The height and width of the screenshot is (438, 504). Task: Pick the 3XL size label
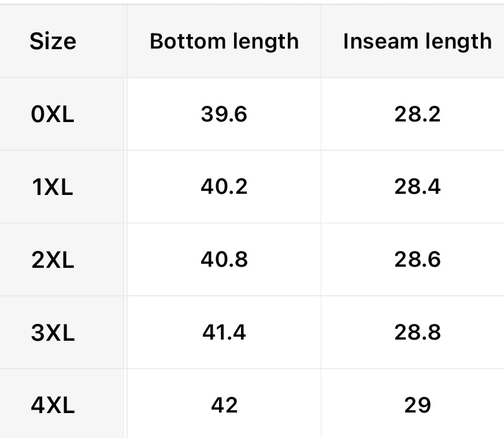coord(53,333)
